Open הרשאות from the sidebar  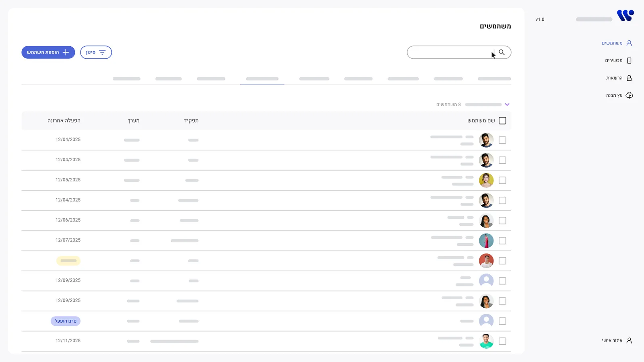coord(619,78)
